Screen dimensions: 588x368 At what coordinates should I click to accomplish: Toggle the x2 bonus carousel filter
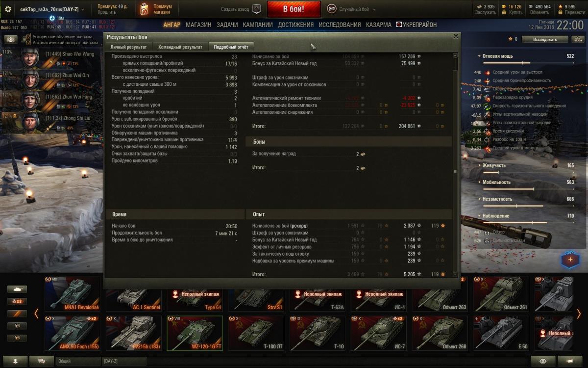click(17, 301)
